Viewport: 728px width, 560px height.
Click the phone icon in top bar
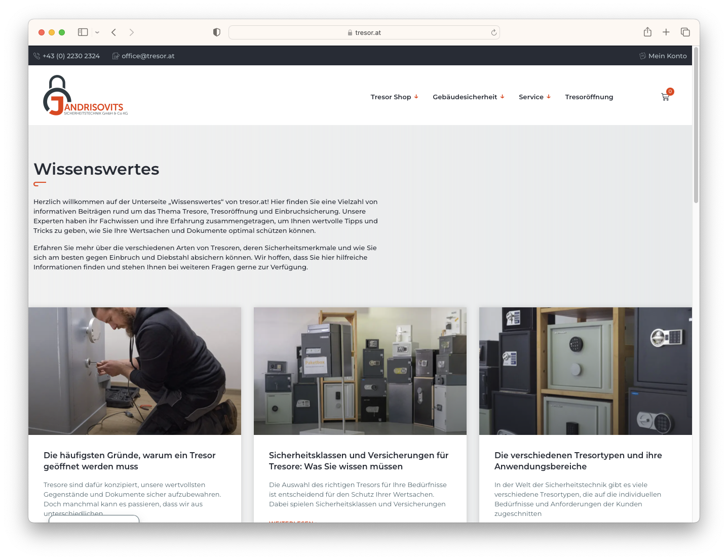click(36, 56)
